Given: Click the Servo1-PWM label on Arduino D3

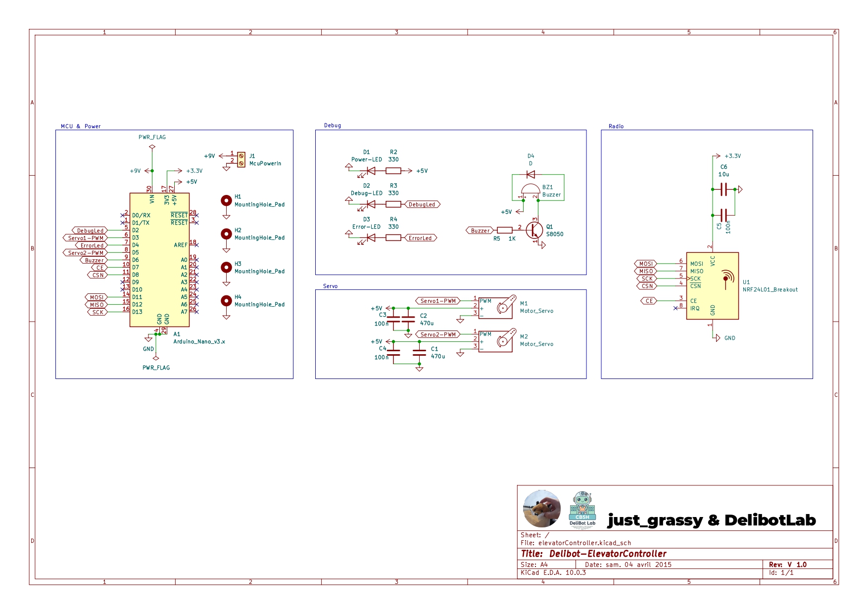Looking at the screenshot, I should (85, 238).
